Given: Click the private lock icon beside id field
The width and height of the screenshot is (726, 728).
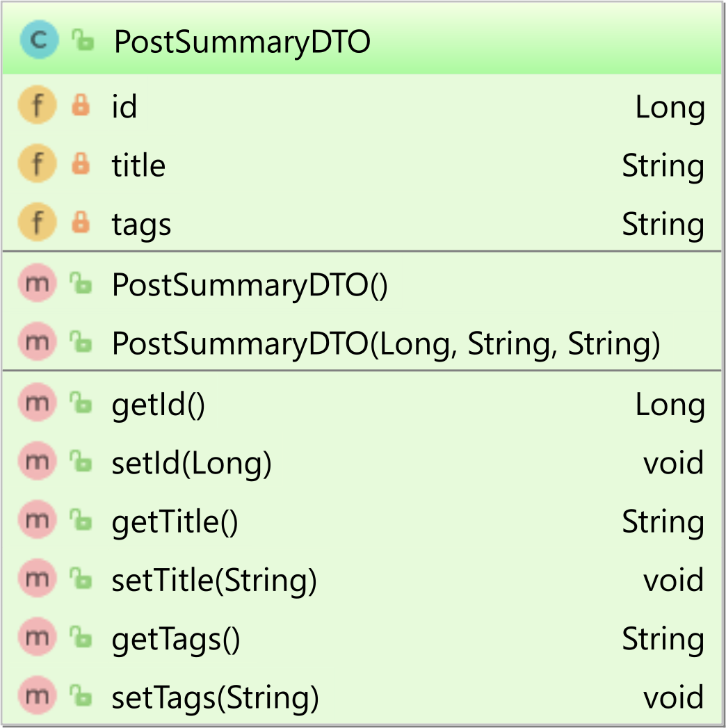Looking at the screenshot, I should click(x=81, y=105).
